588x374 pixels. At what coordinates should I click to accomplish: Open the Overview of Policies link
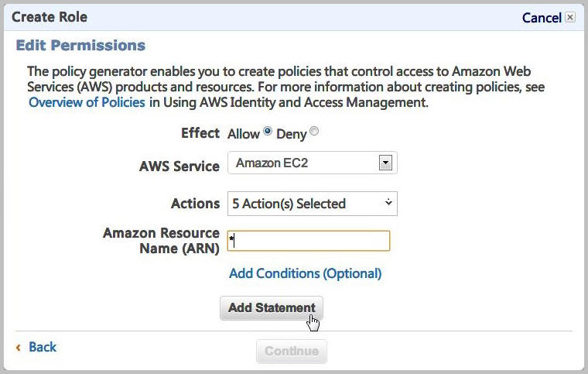click(87, 102)
